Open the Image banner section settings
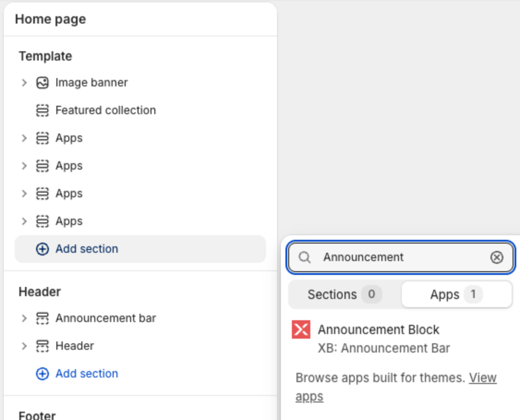The image size is (520, 420). point(91,83)
